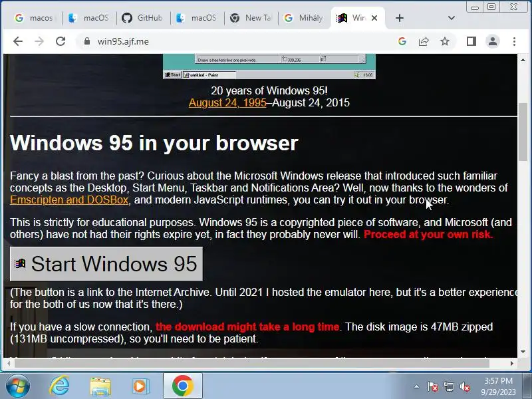The image size is (532, 399).
Task: Open the profile avatar menu
Action: coord(493,41)
